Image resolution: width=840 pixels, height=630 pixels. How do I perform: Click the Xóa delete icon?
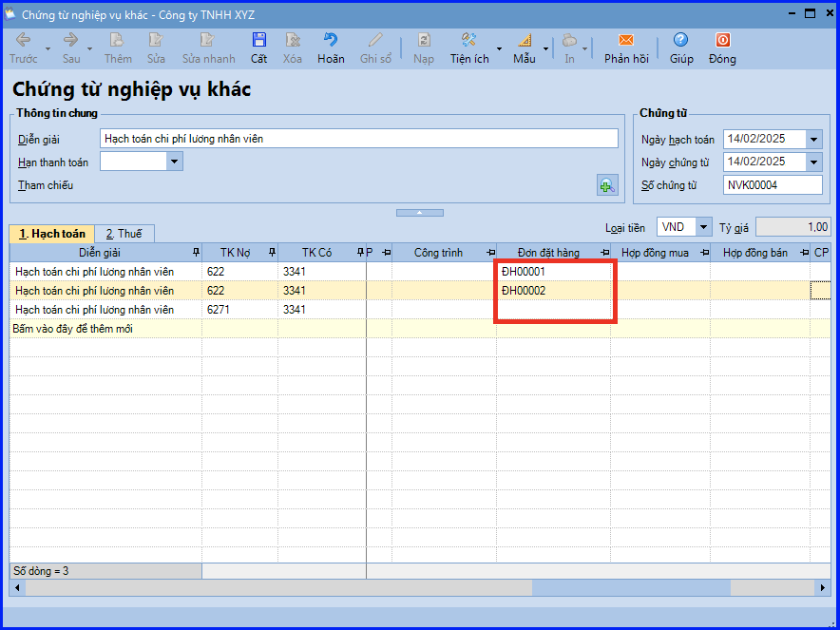pyautogui.click(x=293, y=40)
